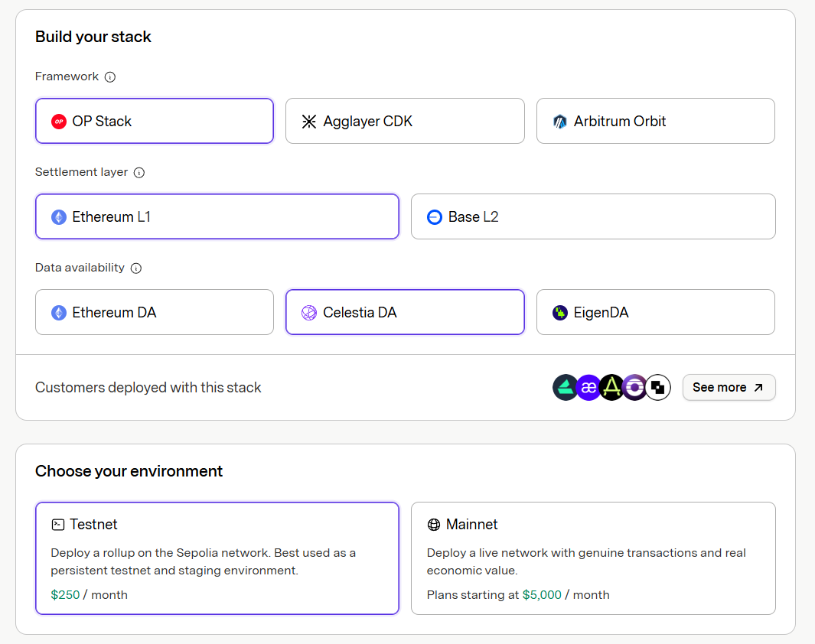
Task: Click the Arbitrum Orbit logo icon
Action: [559, 121]
